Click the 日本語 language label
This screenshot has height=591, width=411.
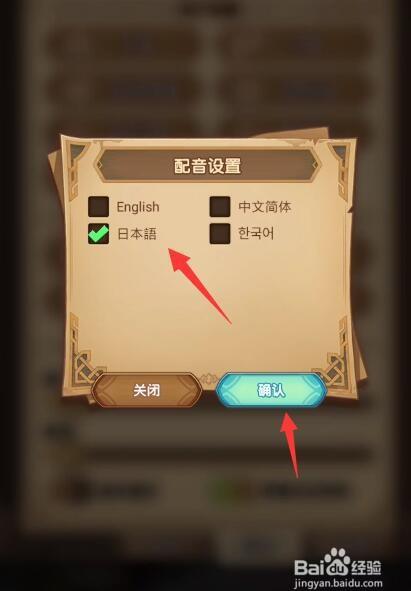[x=137, y=234]
